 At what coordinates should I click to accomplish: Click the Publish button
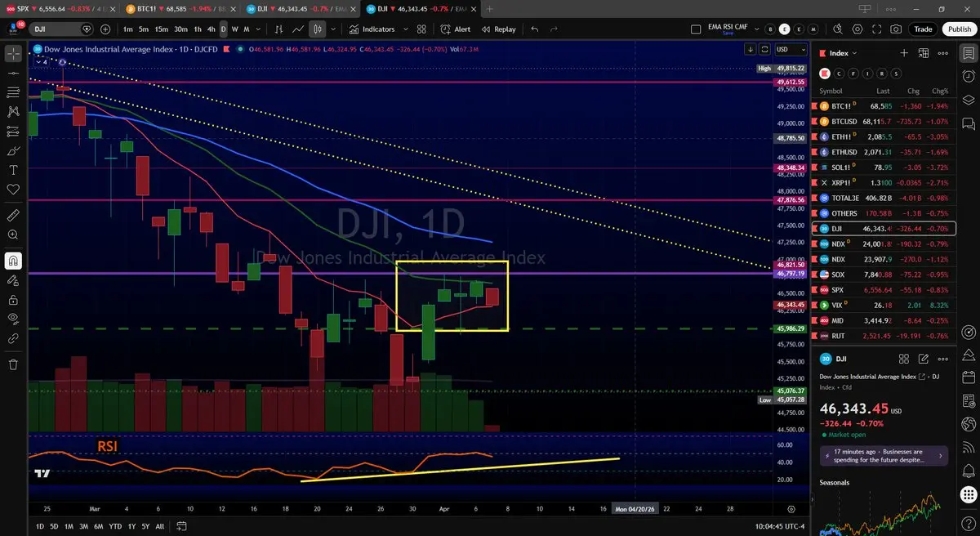[959, 29]
